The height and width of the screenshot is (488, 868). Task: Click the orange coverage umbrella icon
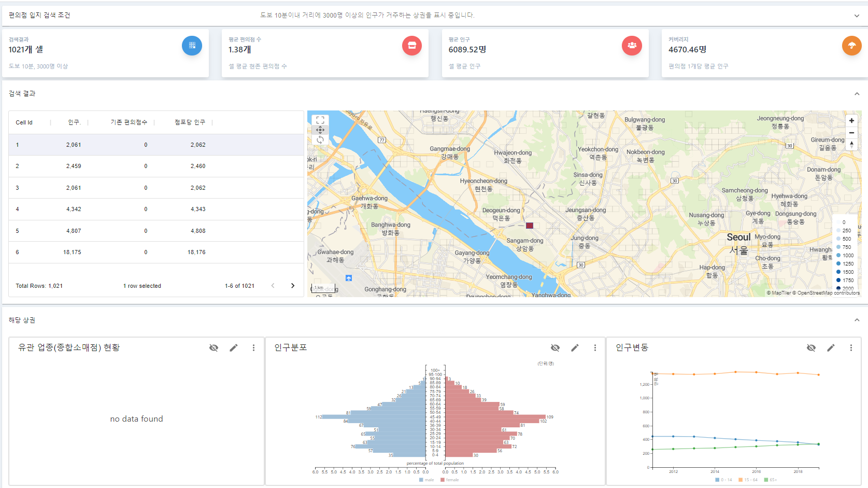[x=852, y=45]
